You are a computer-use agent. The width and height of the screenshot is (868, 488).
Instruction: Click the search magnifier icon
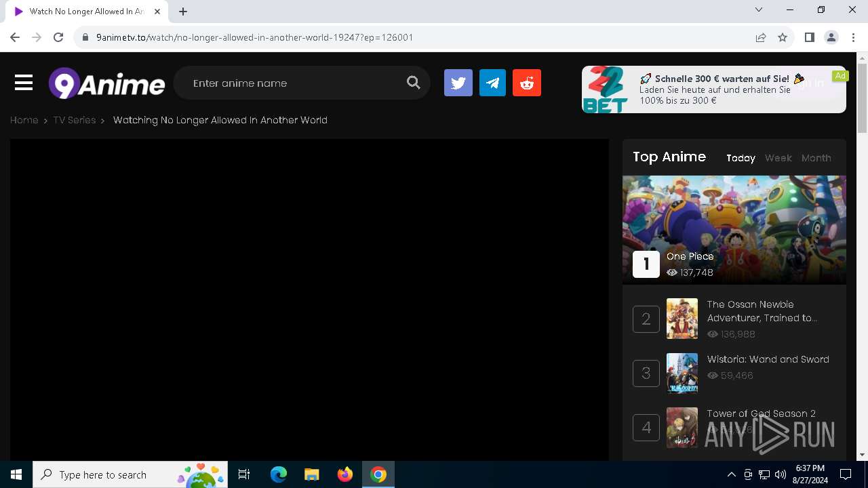[414, 83]
